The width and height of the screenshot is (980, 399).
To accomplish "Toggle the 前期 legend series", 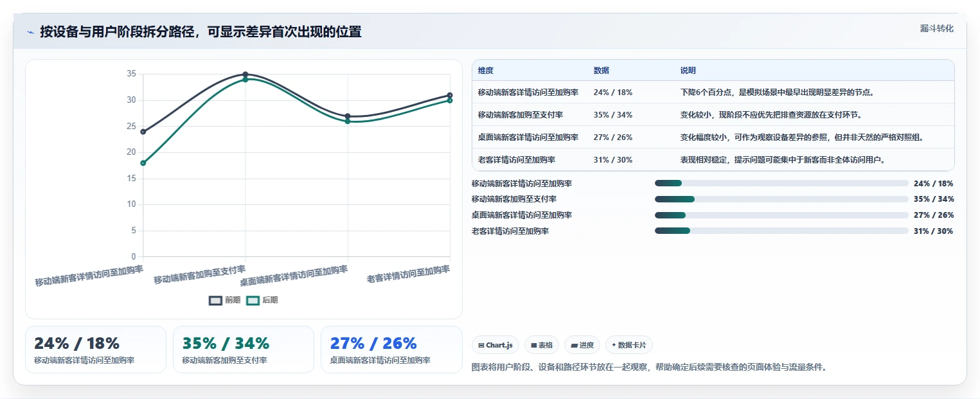I will point(225,300).
